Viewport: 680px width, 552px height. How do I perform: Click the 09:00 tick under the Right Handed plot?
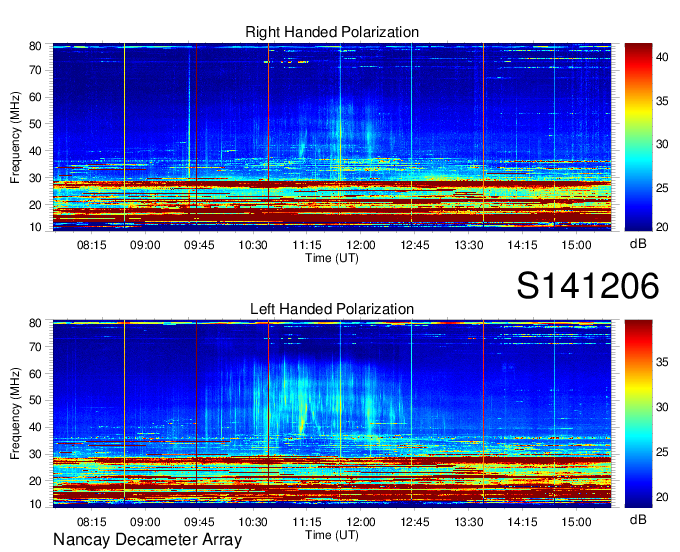(145, 245)
